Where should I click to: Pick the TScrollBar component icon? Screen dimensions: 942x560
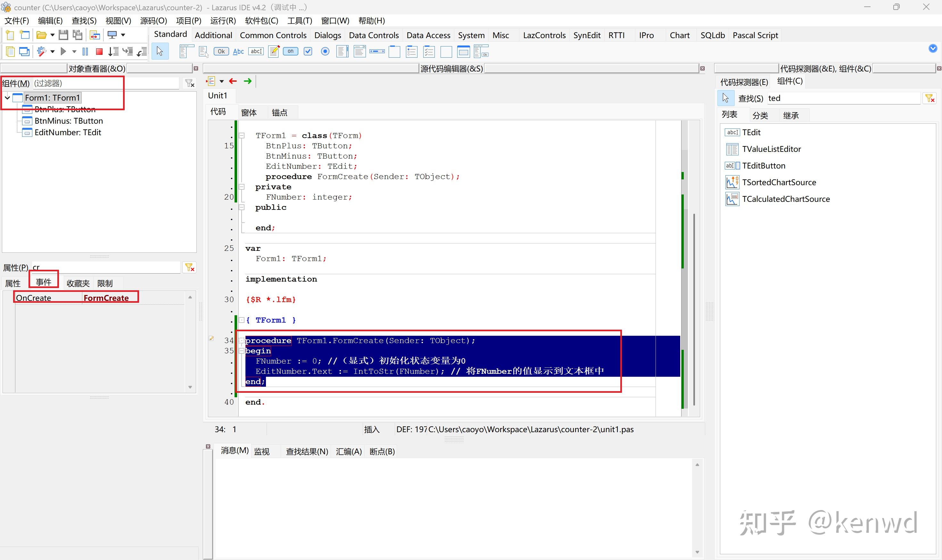tap(377, 51)
